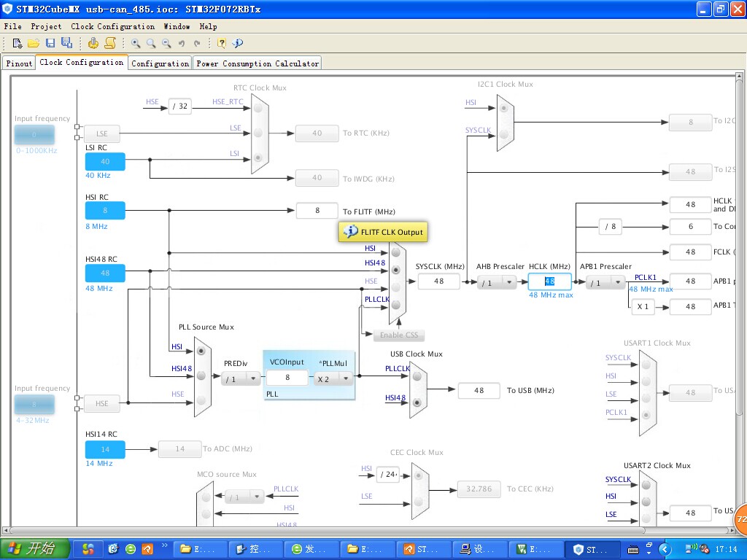Click the Redo arrow icon
The width and height of the screenshot is (747, 560).
(197, 43)
